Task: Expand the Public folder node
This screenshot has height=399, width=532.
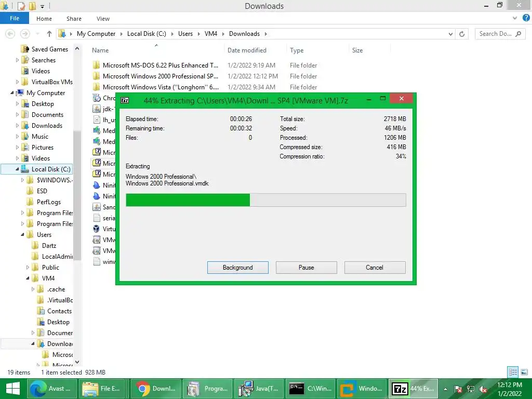Action: (x=28, y=268)
